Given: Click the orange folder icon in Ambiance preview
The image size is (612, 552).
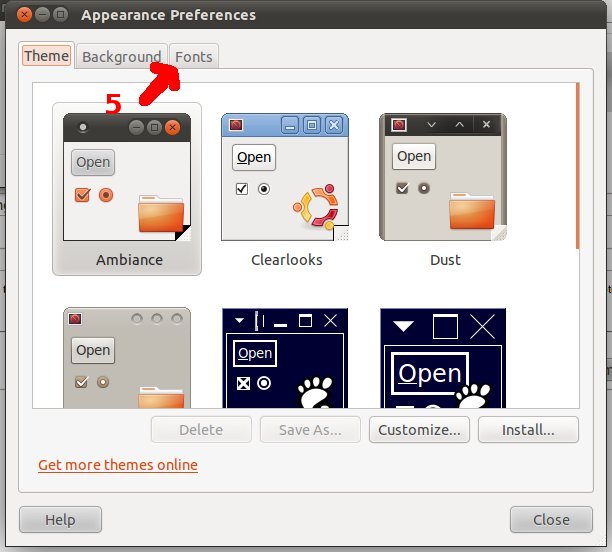Looking at the screenshot, I should tap(161, 214).
